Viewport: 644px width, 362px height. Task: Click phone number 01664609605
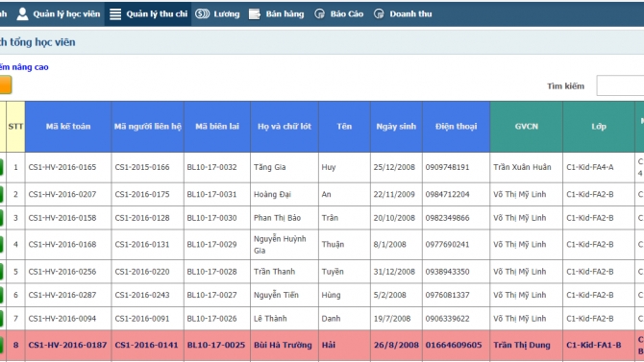point(454,345)
